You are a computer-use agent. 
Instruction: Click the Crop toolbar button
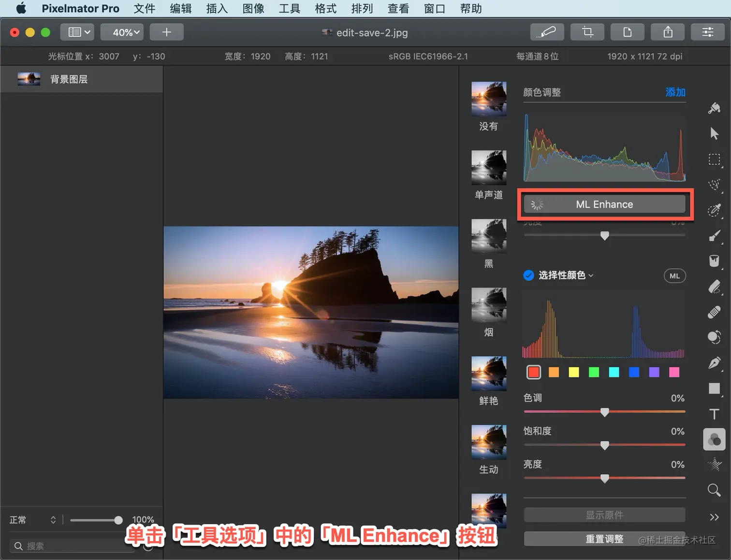coord(587,32)
